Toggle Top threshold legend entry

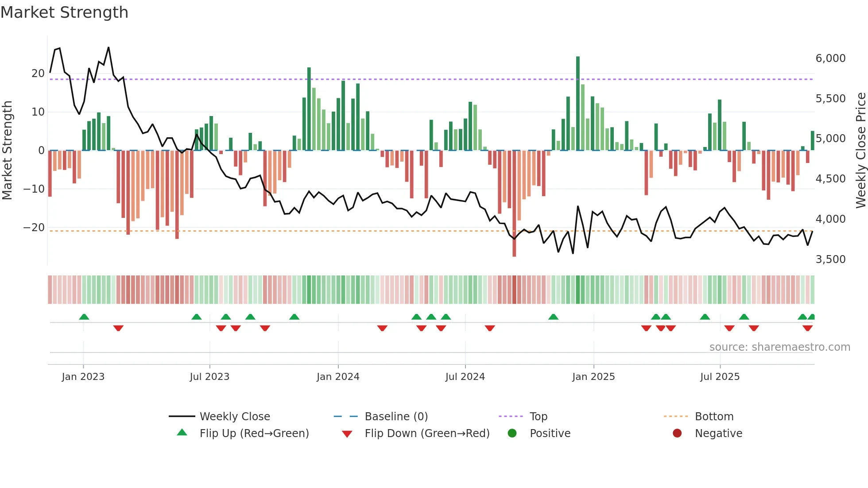538,417
